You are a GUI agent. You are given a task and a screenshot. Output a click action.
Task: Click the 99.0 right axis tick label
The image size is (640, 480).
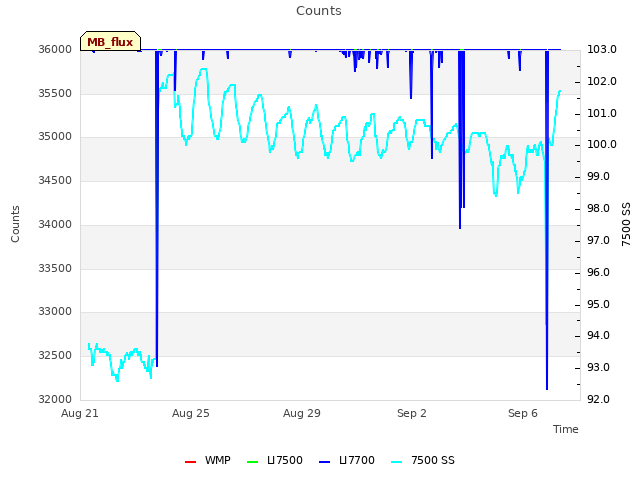pos(598,177)
